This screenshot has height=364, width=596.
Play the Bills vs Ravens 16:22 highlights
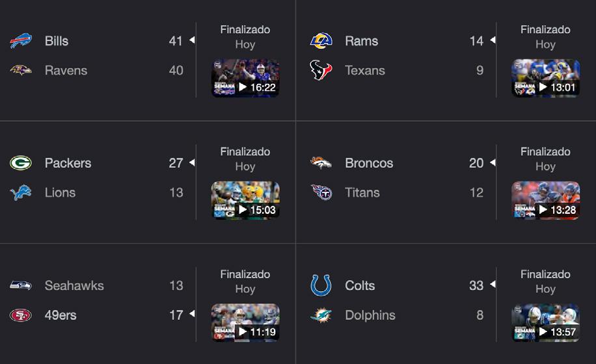(245, 79)
